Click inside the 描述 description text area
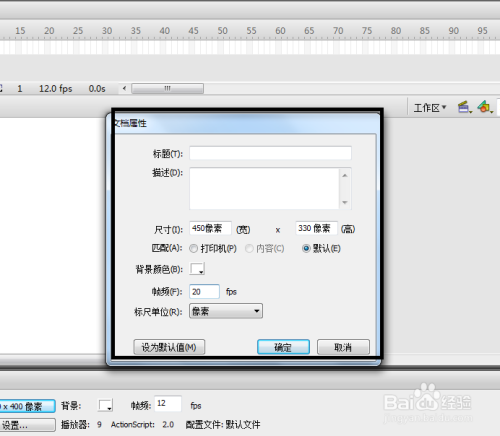Viewport: 500px width, 436px height. point(264,189)
